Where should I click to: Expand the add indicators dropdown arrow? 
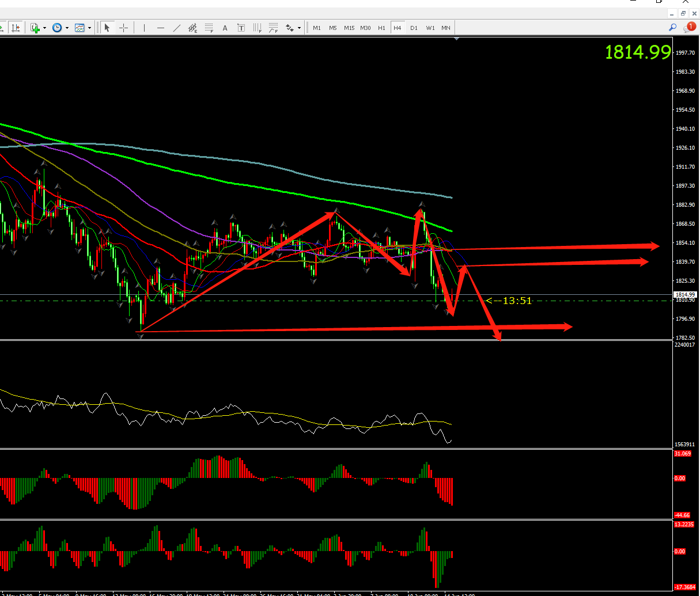click(44, 28)
